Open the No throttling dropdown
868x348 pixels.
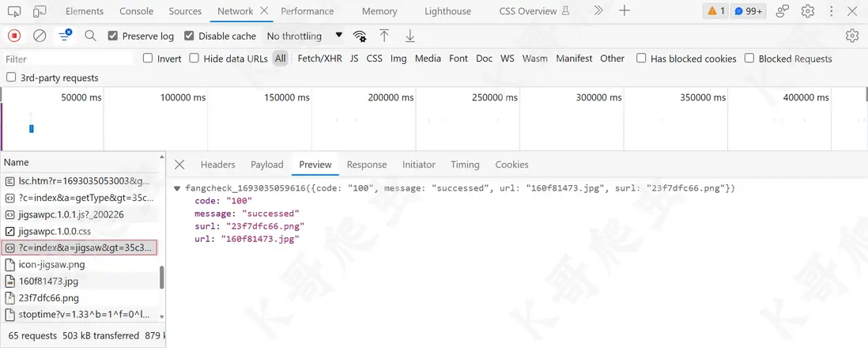coord(304,36)
